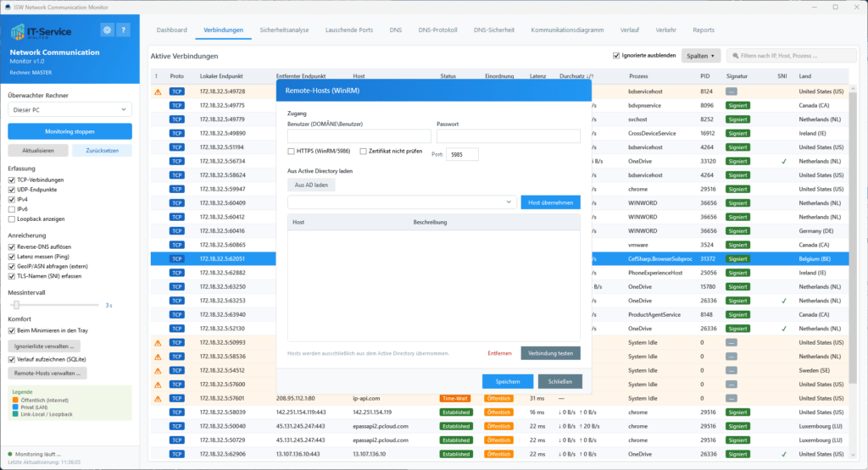The image size is (868, 470).
Task: Toggle Reverse-DNS auflösen checkbox
Action: coord(12,247)
